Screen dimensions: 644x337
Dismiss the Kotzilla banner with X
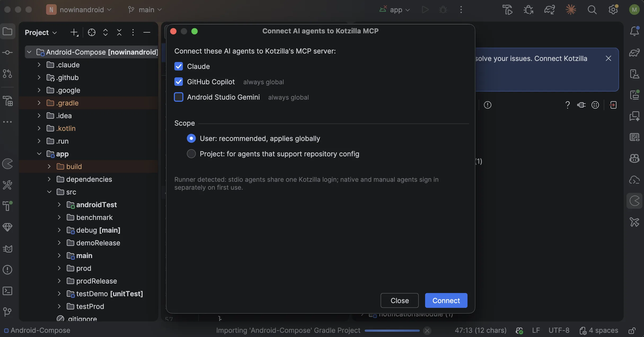point(608,58)
